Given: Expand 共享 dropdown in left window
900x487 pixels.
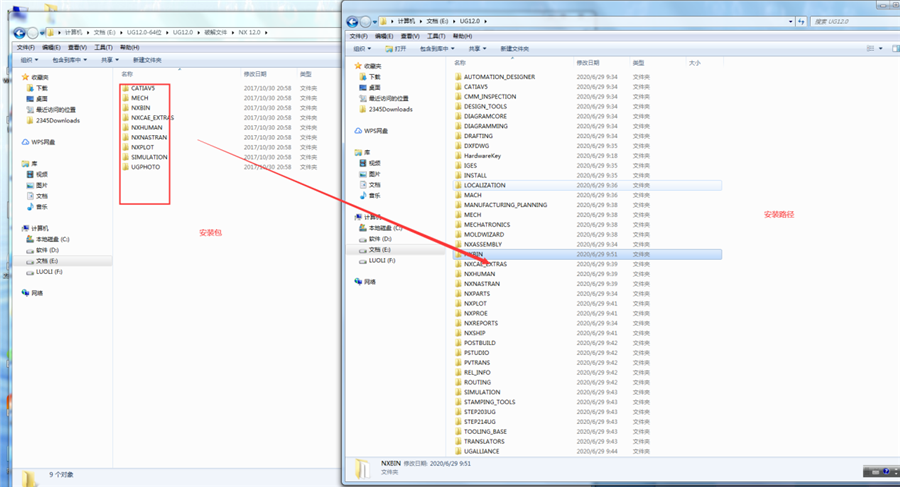Looking at the screenshot, I should (x=110, y=60).
